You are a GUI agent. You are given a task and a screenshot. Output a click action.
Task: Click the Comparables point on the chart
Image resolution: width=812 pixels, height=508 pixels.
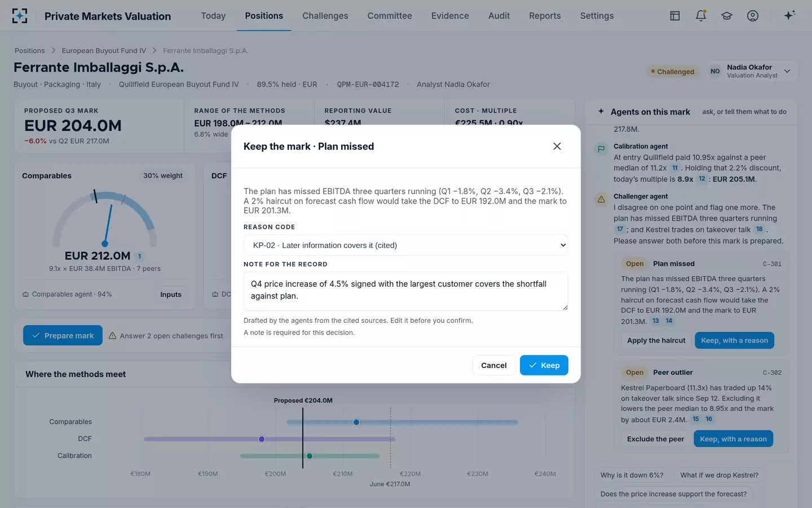coord(356,422)
